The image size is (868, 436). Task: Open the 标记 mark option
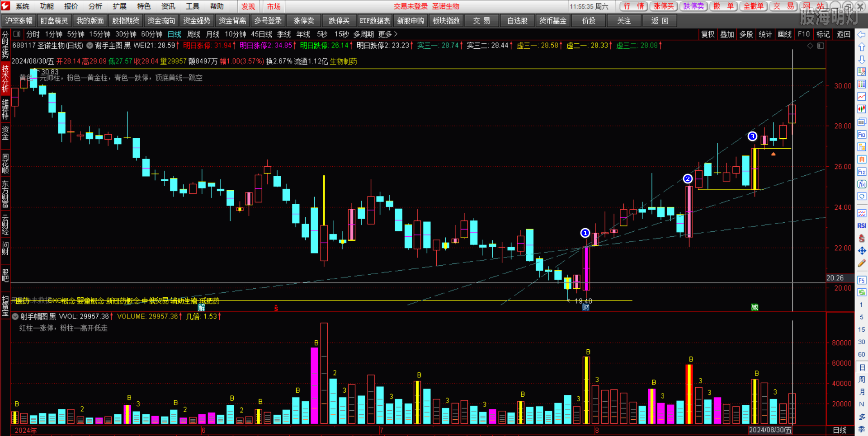[823, 34]
